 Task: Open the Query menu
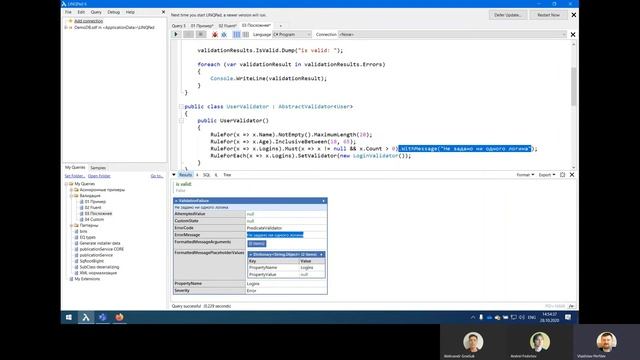click(96, 12)
